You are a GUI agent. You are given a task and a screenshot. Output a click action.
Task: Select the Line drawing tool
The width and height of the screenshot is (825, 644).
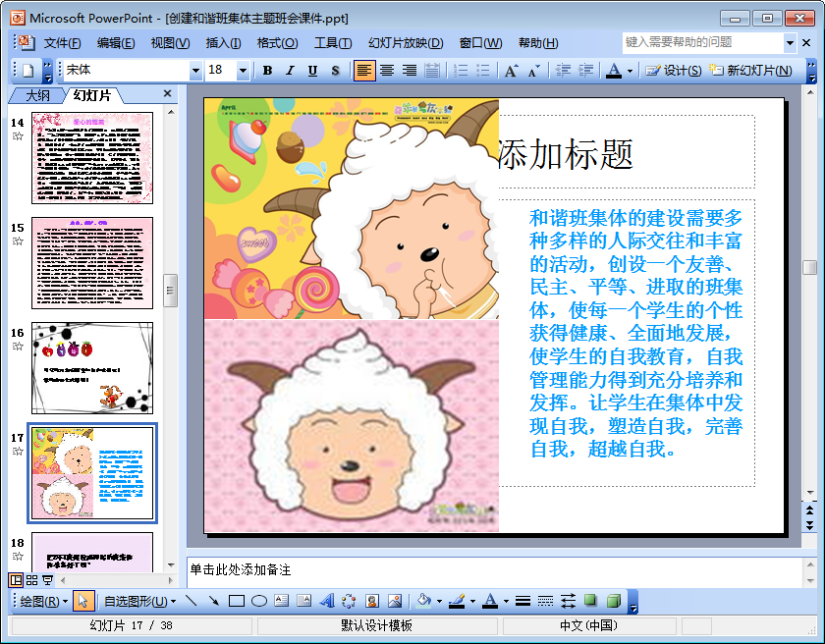(191, 601)
